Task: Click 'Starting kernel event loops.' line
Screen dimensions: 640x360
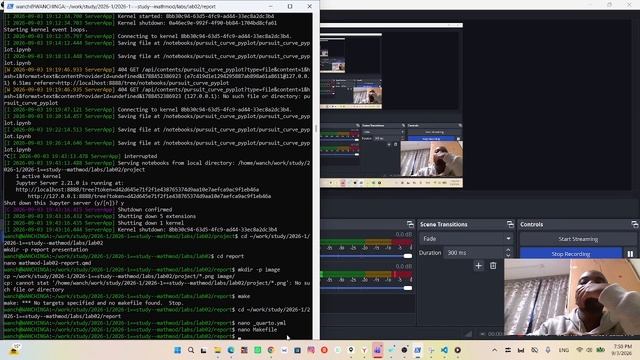Action: tap(46, 29)
